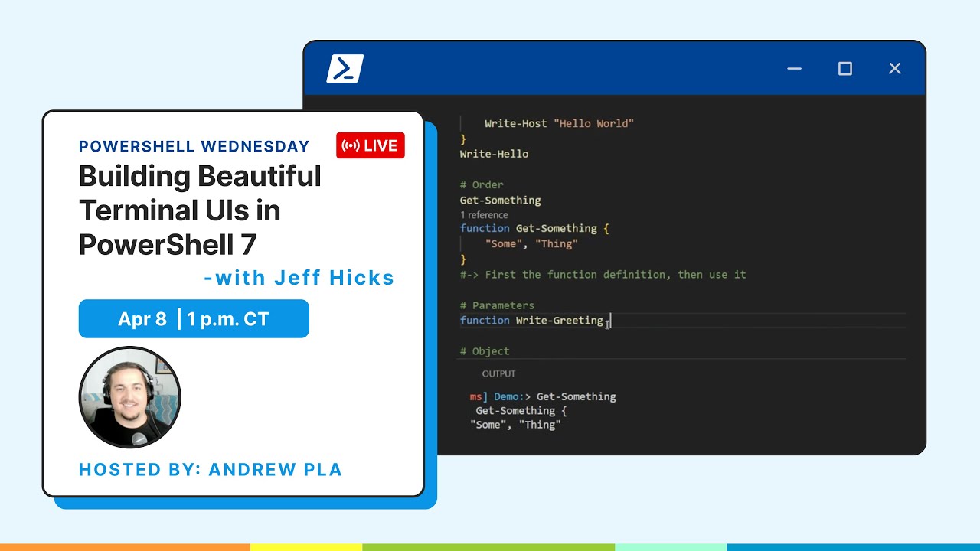Minimize the PowerShell window
The height and width of the screenshot is (551, 980).
(795, 69)
